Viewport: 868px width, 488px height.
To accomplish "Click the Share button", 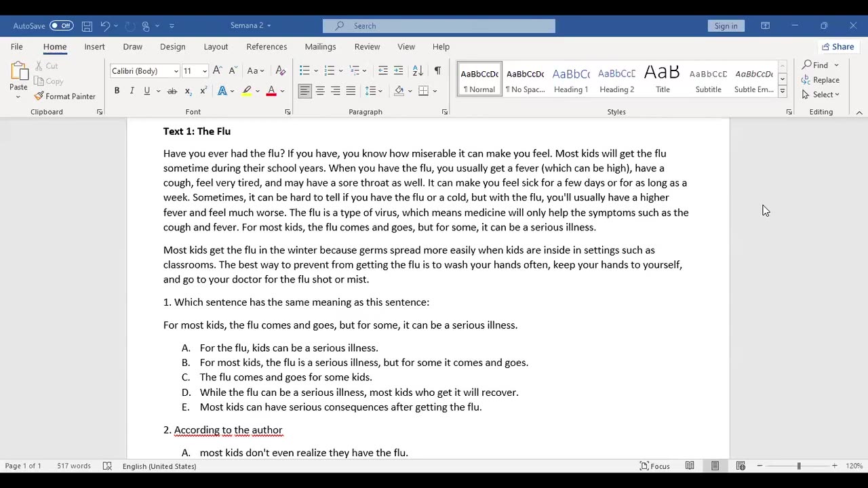I will [x=837, y=47].
